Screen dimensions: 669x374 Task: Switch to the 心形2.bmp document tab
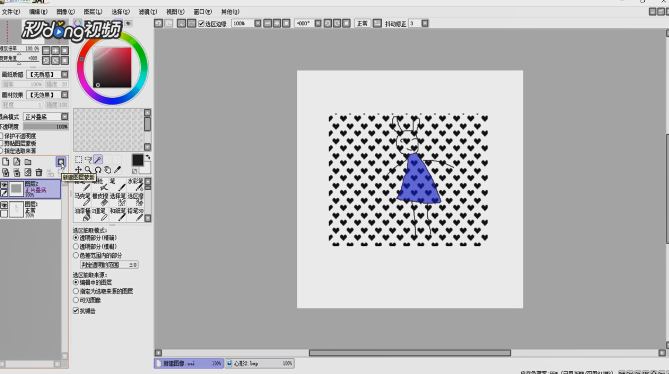pyautogui.click(x=259, y=363)
